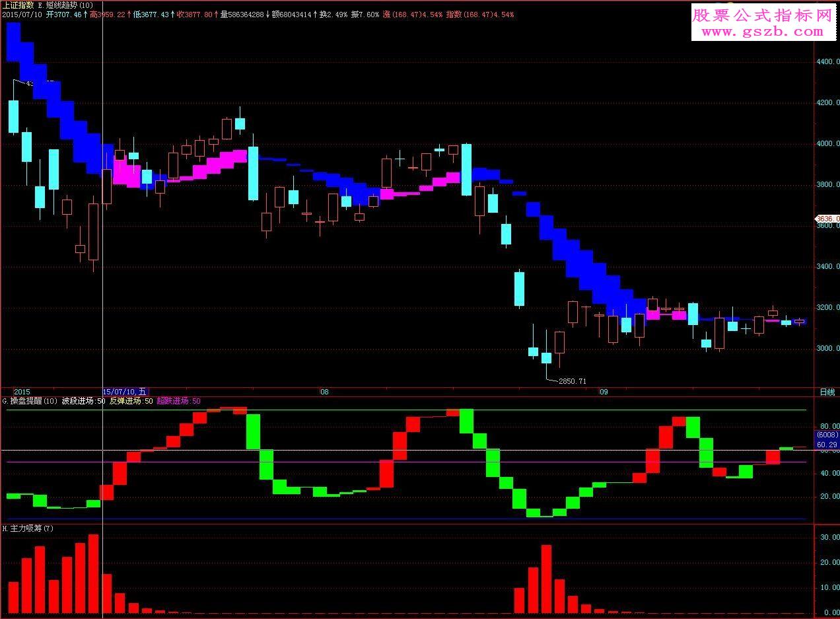840x619 pixels.
Task: Click the 上证指数 title label
Action: click(x=18, y=5)
